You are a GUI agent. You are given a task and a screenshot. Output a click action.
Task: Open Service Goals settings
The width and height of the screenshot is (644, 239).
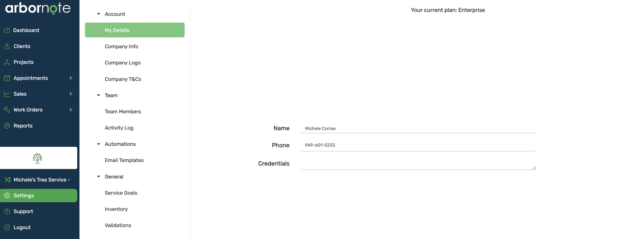121,193
